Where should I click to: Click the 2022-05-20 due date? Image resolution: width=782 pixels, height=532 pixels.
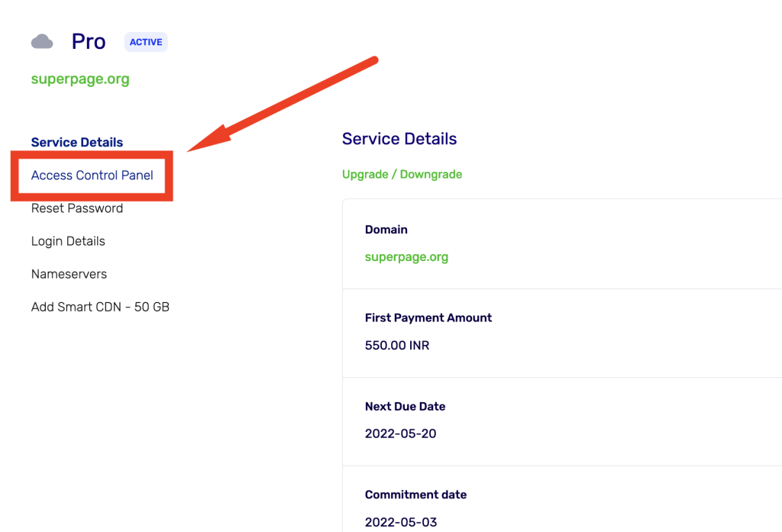point(400,434)
